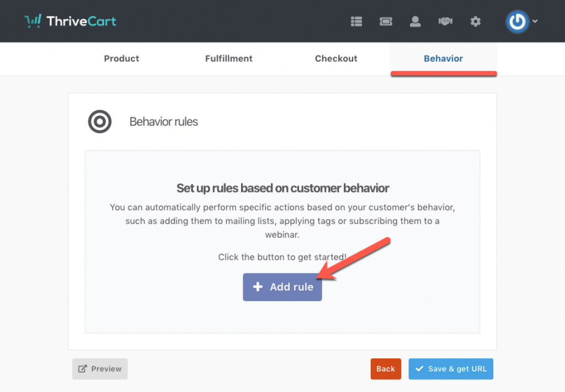The width and height of the screenshot is (565, 392).
Task: Click the ThriveCart logo
Action: (x=71, y=22)
